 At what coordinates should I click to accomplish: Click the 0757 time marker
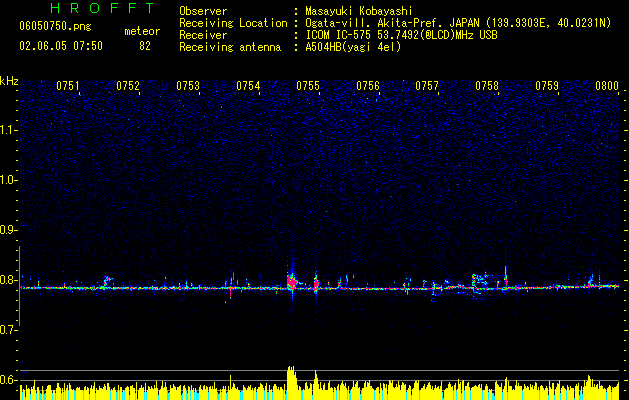427,86
